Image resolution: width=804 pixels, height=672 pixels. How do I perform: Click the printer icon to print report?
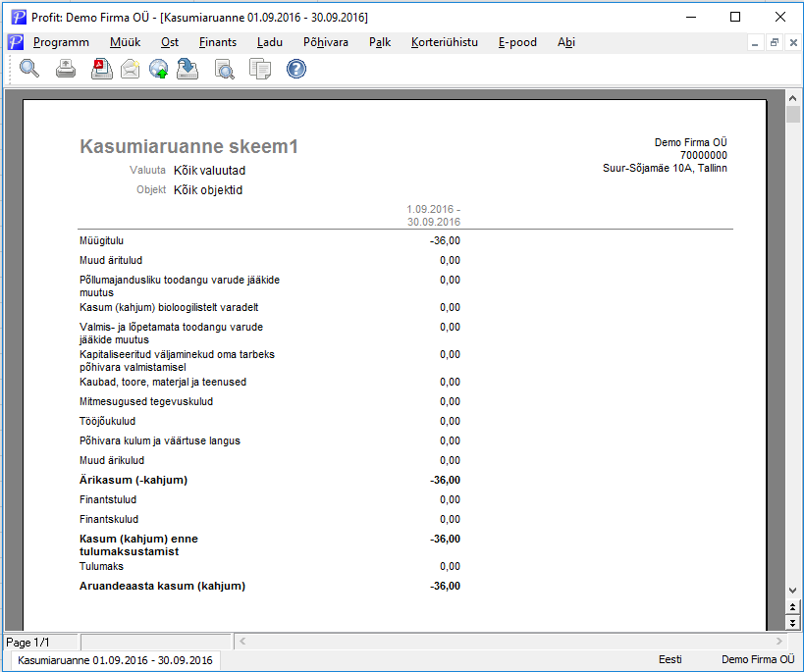click(66, 69)
